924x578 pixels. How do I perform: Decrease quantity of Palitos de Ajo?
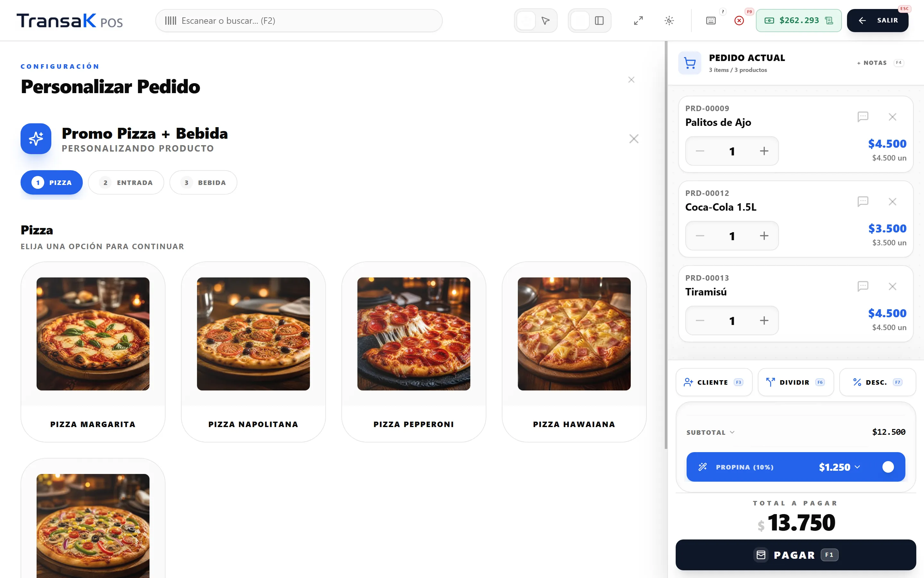tap(700, 151)
